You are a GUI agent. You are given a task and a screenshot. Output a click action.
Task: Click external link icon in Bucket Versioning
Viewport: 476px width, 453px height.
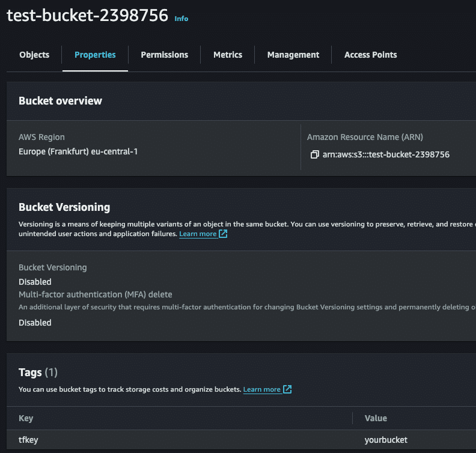coord(223,234)
